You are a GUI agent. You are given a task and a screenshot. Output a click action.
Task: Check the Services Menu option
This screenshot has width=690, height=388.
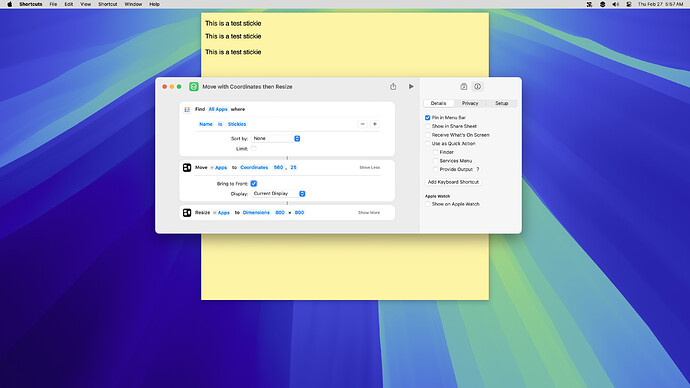(x=435, y=161)
